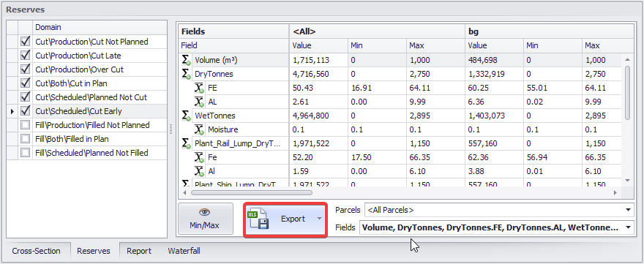
Task: Enable Fill\Both\Filled in Plan checkbox
Action: (26, 139)
